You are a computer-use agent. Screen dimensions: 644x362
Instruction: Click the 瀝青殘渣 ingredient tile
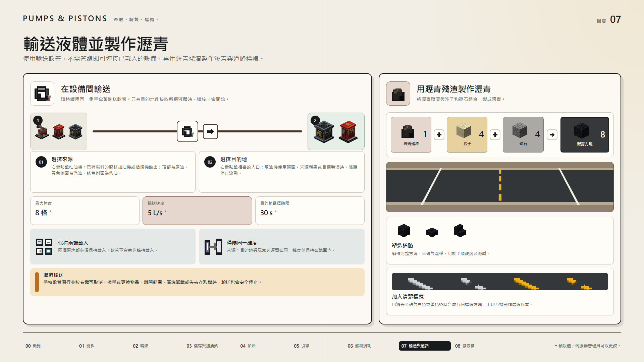click(411, 135)
